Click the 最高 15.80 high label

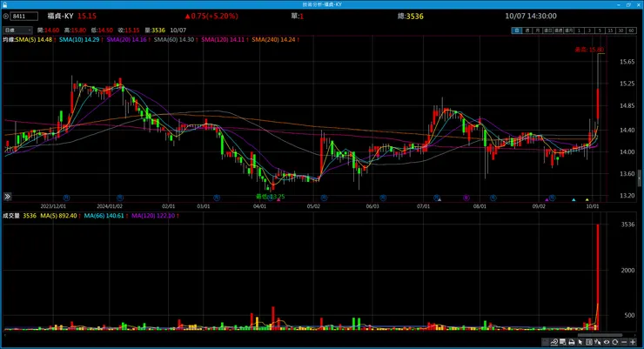point(589,50)
